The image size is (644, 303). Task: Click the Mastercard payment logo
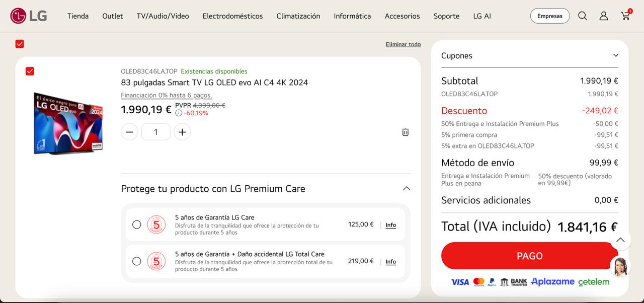point(479,282)
